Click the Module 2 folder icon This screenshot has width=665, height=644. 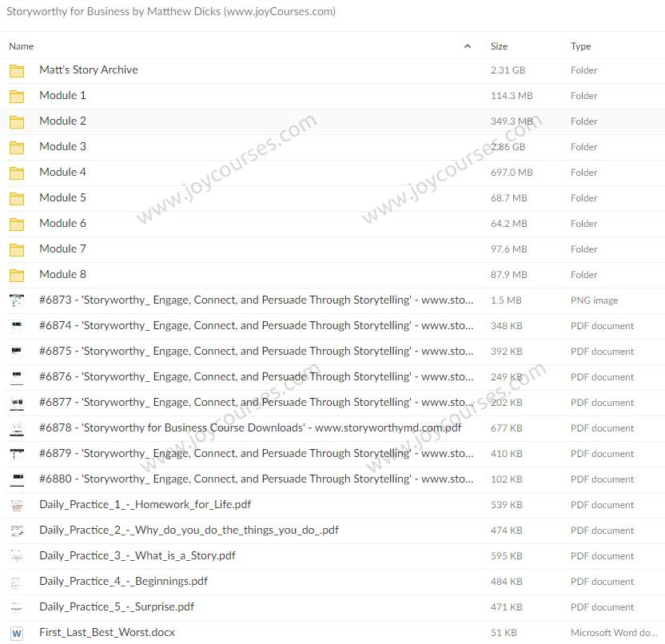tap(17, 121)
